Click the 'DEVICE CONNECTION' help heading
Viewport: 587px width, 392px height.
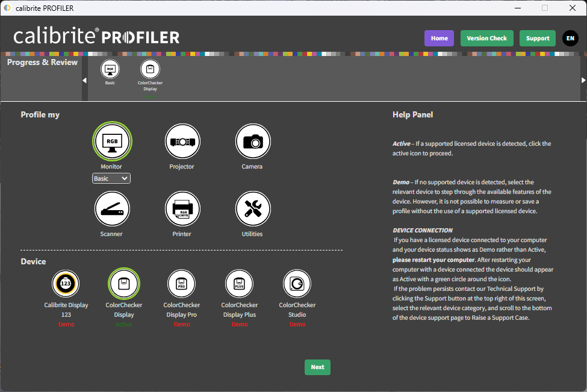pos(422,230)
